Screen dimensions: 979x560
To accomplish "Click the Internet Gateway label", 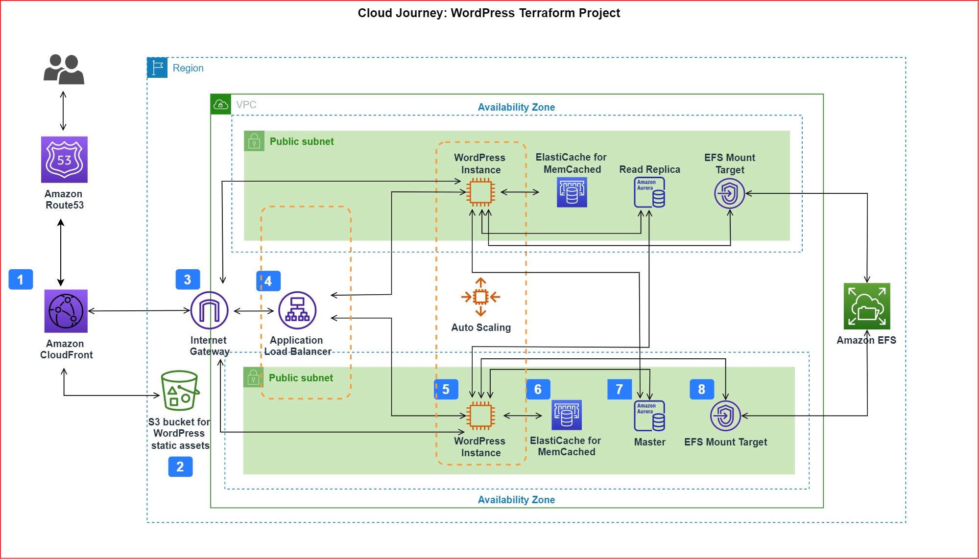I will coord(209,346).
